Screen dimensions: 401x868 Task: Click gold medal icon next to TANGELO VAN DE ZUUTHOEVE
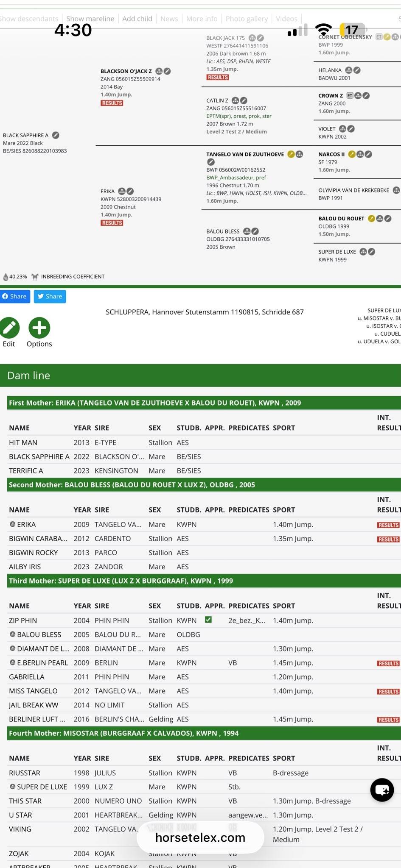point(291,154)
